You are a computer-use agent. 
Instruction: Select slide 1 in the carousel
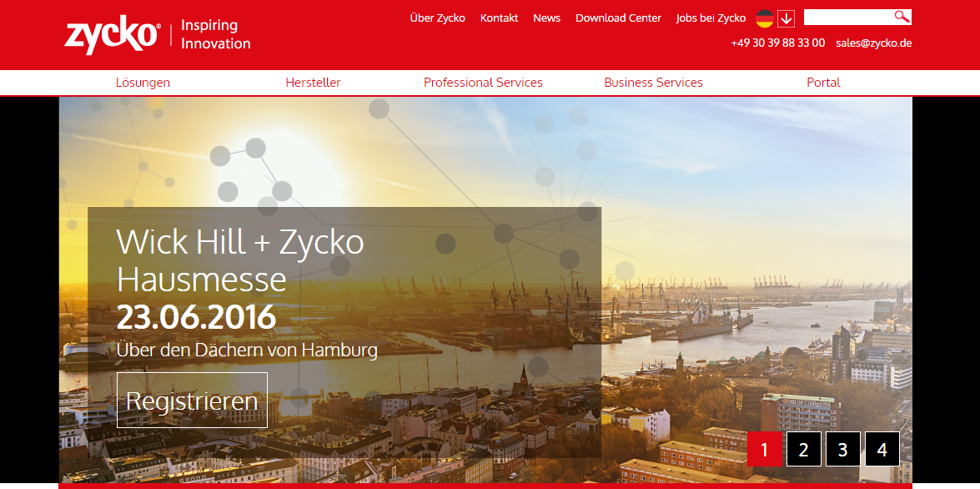(x=764, y=449)
